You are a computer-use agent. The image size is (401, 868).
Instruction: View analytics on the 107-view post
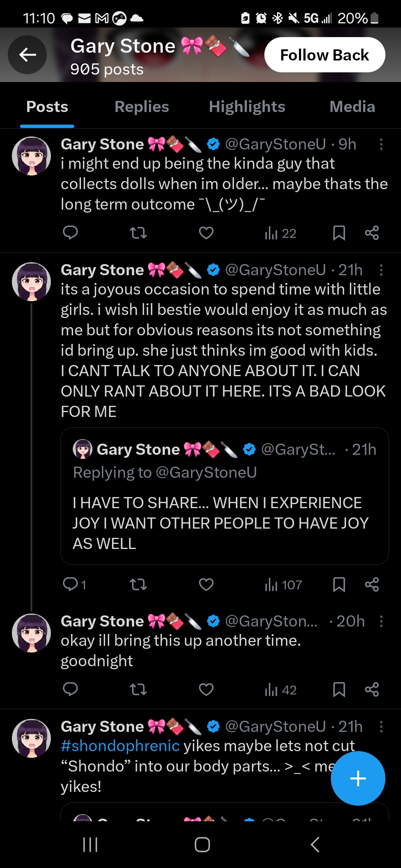(283, 585)
